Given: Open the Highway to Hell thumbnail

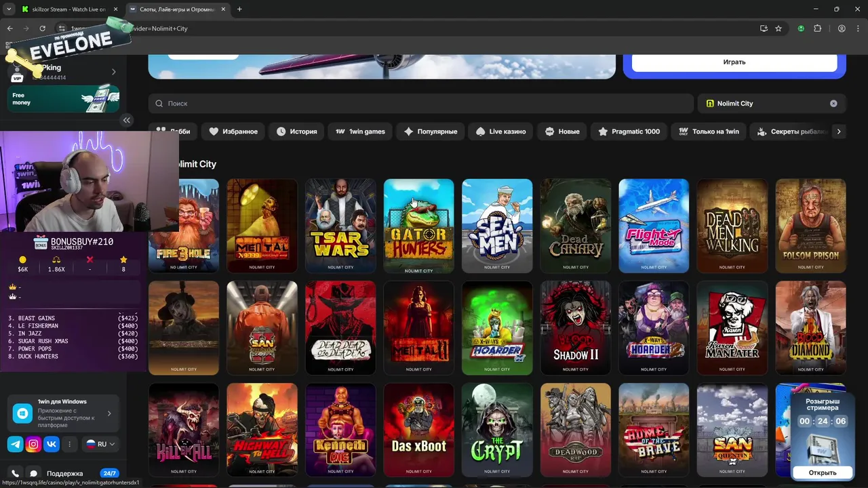Looking at the screenshot, I should tap(262, 430).
